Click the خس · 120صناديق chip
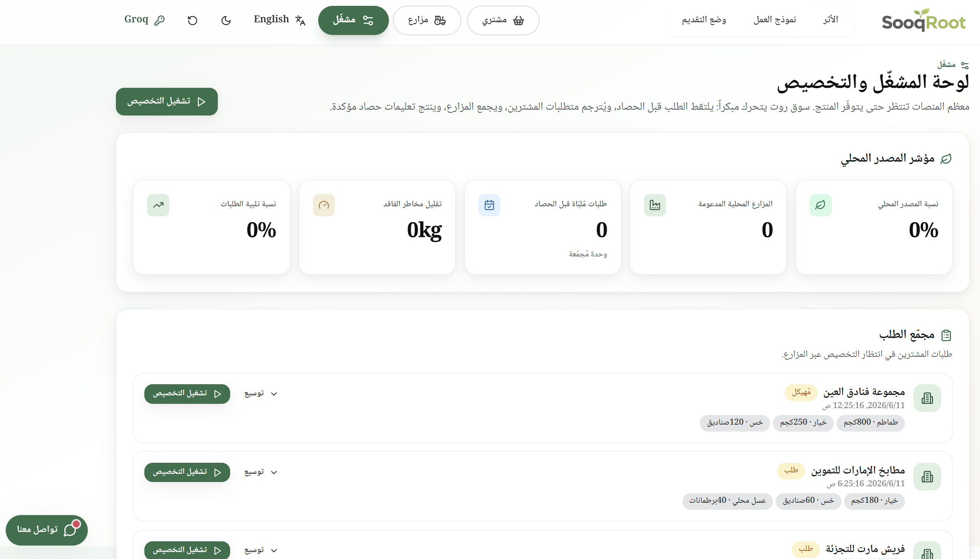This screenshot has height=559, width=980. 735,423
